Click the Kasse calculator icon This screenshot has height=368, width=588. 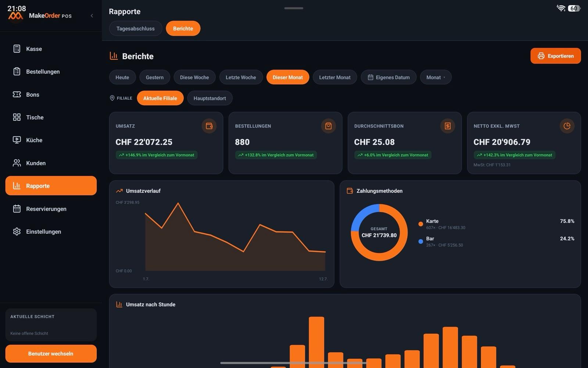17,49
